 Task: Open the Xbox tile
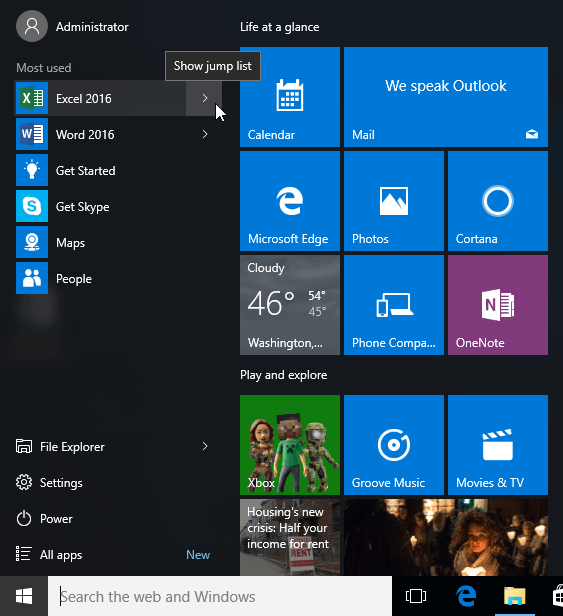(290, 445)
